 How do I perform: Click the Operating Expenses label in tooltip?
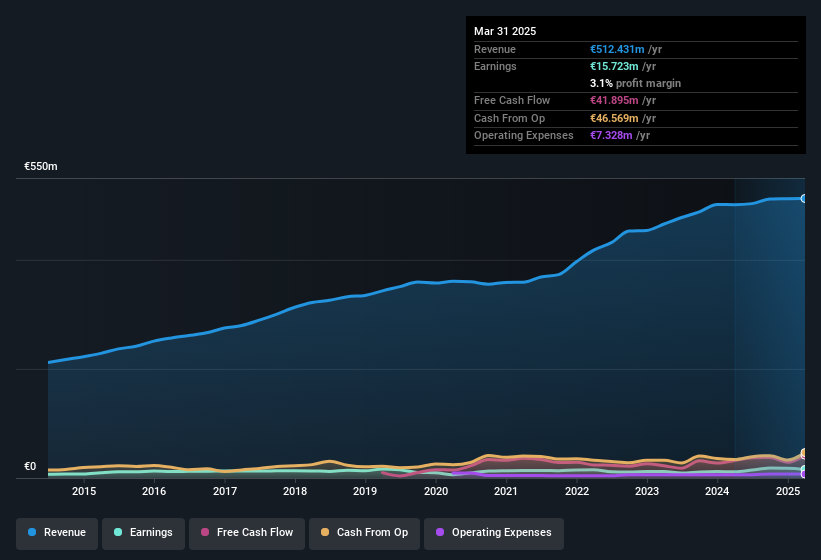[x=524, y=135]
